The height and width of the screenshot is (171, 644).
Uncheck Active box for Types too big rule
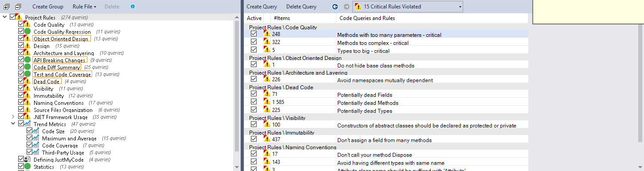coord(254,50)
